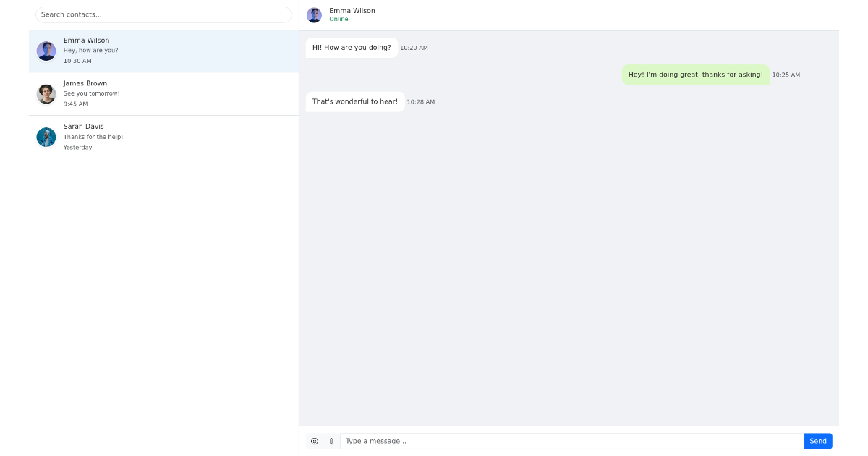Click Sarah Davis's profile picture
Viewport: 868px width, 456px height.
46,137
